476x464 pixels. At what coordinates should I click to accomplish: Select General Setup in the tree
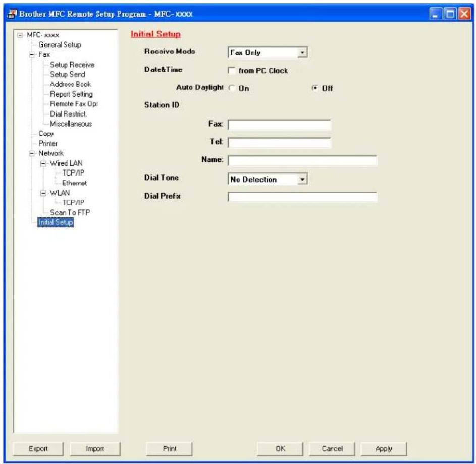pyautogui.click(x=60, y=45)
